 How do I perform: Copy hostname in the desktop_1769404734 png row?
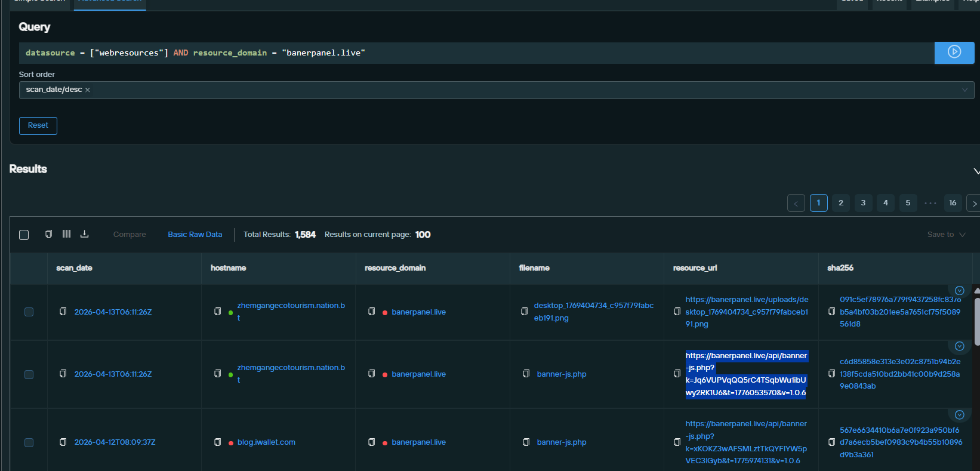pos(217,312)
